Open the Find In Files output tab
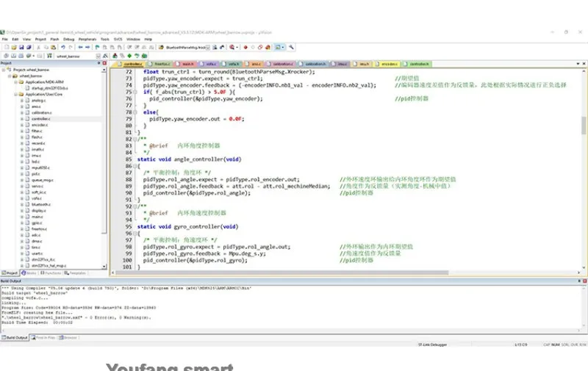This screenshot has width=588, height=371. coord(43,338)
